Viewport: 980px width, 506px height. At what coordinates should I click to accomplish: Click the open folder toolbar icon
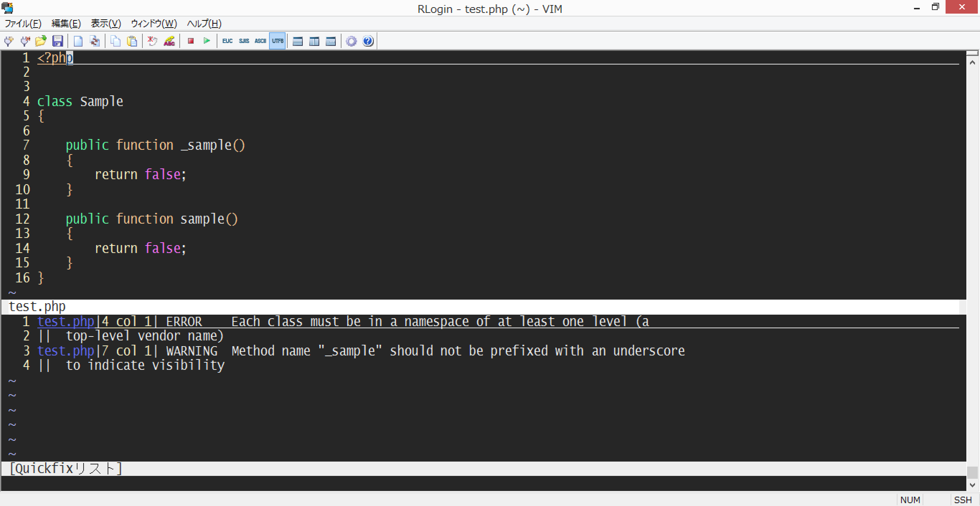click(41, 41)
